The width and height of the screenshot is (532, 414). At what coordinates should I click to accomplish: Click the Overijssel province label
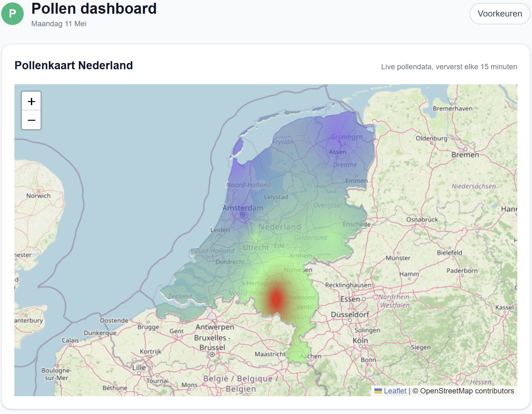(x=328, y=205)
